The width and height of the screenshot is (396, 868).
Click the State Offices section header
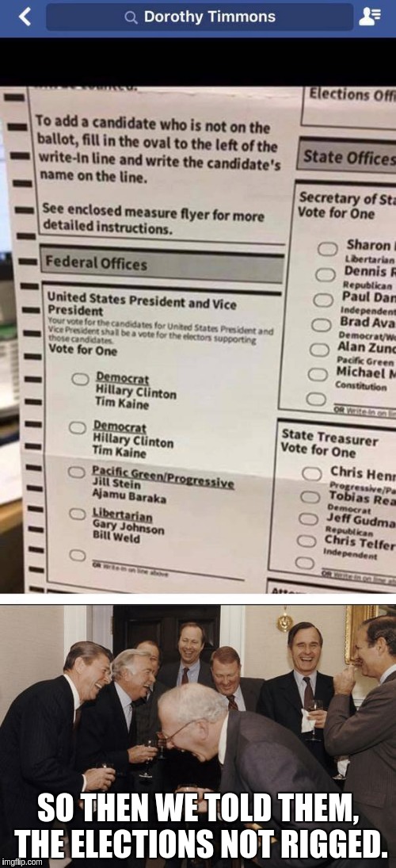point(346,157)
